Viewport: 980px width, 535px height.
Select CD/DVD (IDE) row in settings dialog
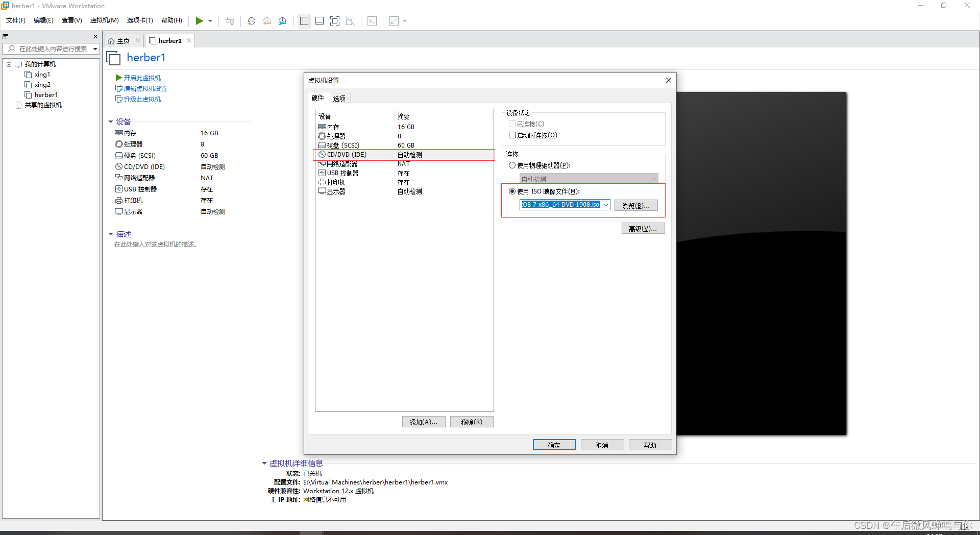click(x=404, y=155)
